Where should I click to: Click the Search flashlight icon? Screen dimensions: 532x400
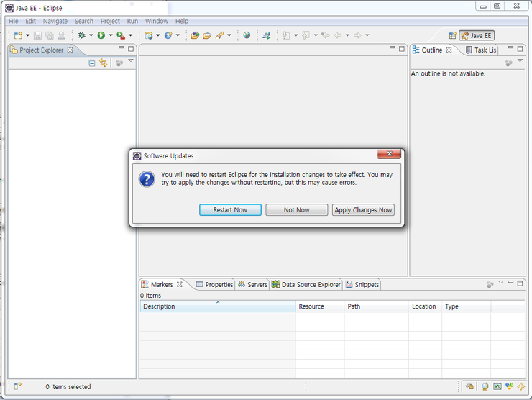point(220,35)
